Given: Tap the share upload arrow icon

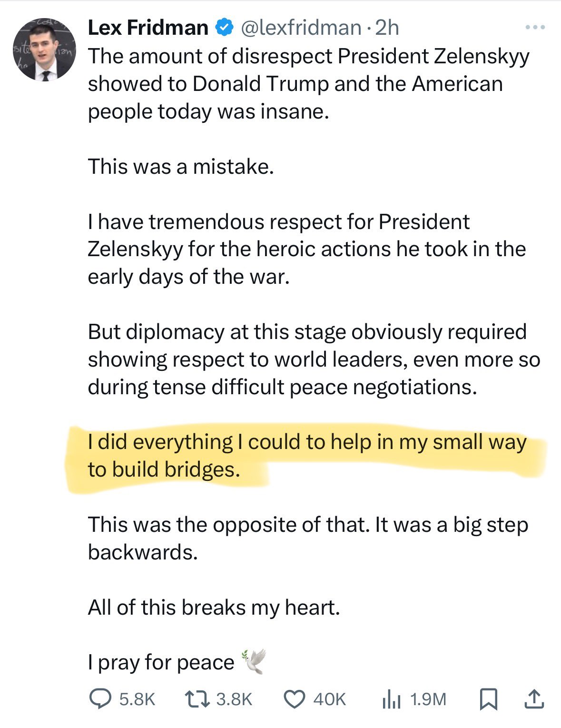Looking at the screenshot, I should tap(533, 698).
